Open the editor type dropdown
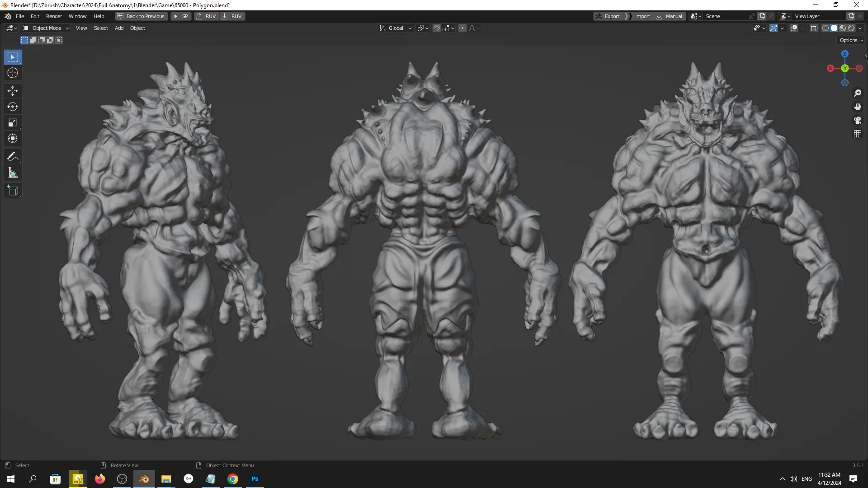The image size is (868, 488). 11,28
